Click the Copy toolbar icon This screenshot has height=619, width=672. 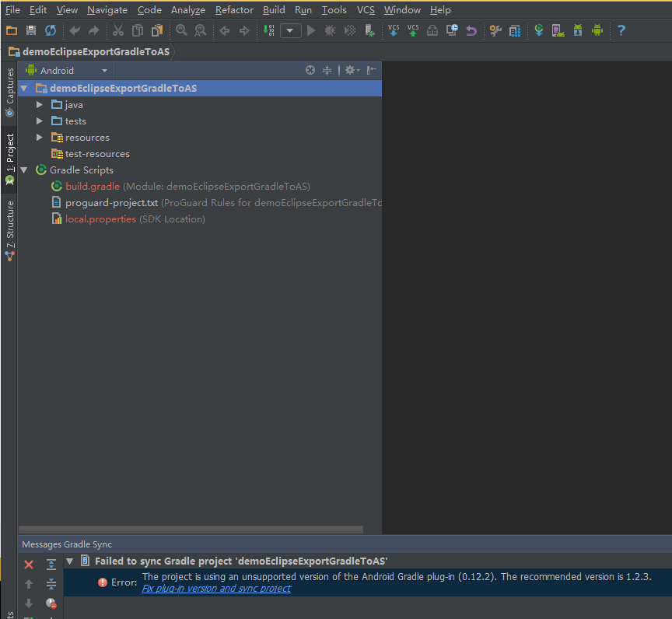138,30
